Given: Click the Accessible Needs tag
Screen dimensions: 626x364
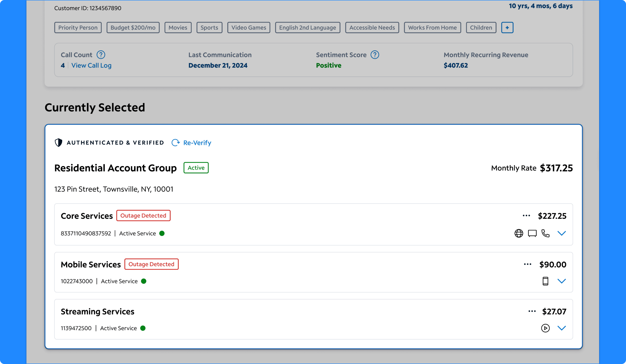Looking at the screenshot, I should tap(372, 28).
